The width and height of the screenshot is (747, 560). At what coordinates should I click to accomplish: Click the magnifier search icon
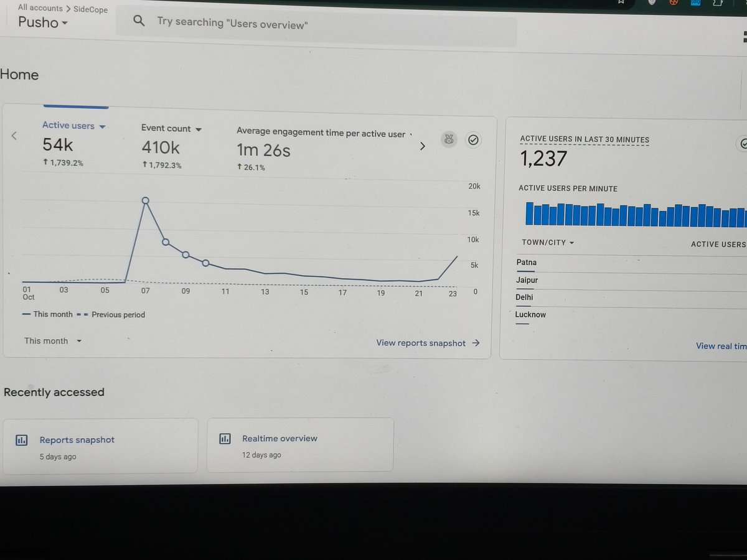pyautogui.click(x=139, y=21)
